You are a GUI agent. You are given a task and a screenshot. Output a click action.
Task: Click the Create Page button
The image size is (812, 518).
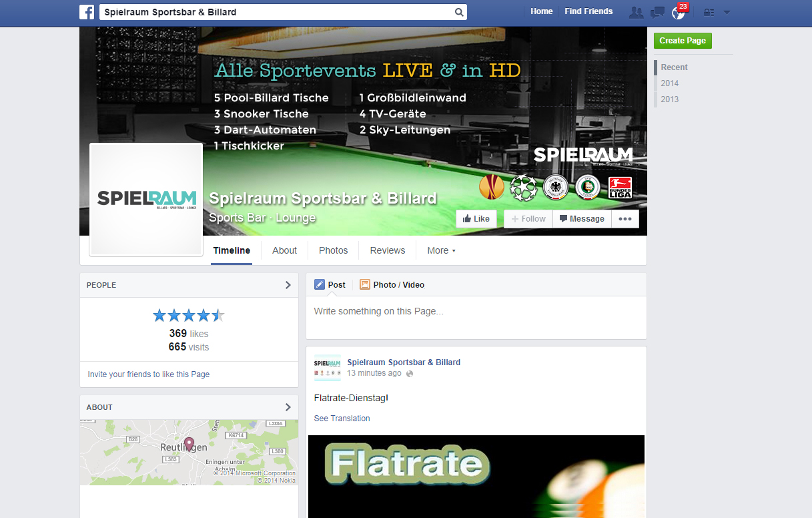pyautogui.click(x=682, y=41)
